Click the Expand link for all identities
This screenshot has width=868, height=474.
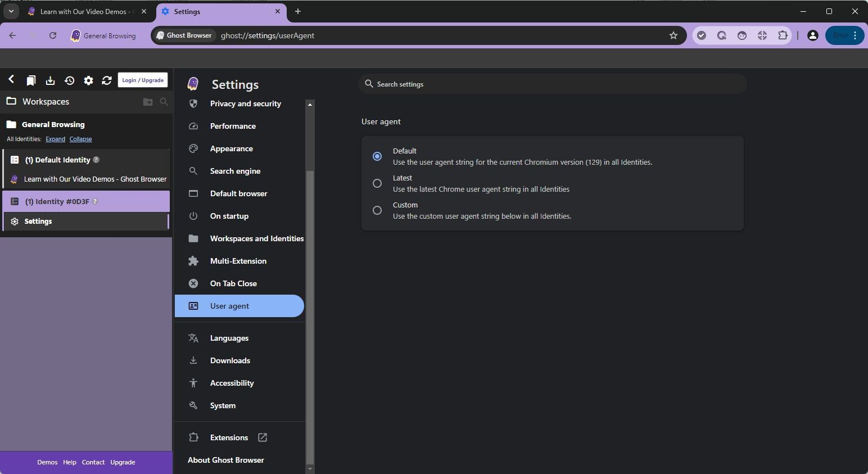(55, 139)
